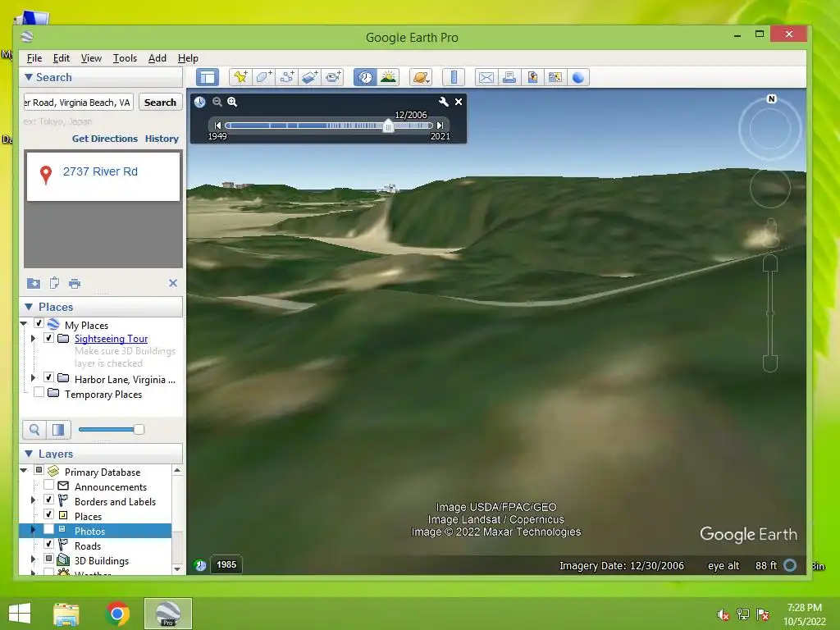Open the search History link
Viewport: 840px width, 630px height.
(162, 139)
